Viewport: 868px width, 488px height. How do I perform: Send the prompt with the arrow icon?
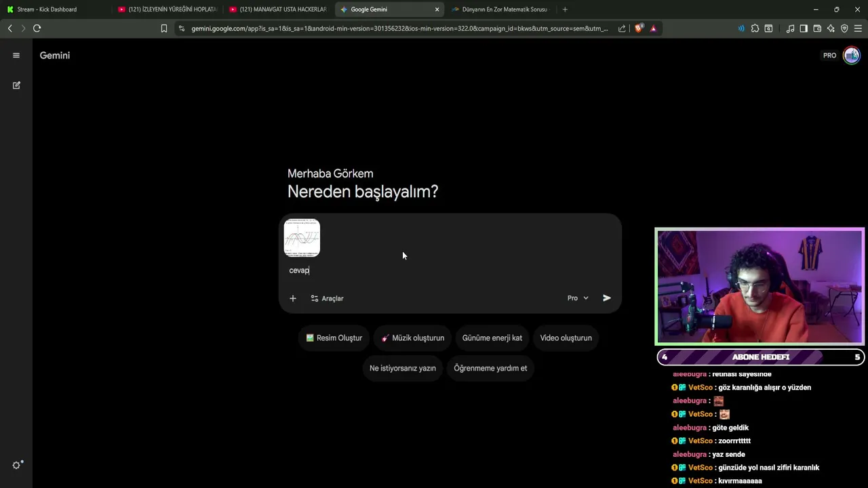(x=607, y=298)
